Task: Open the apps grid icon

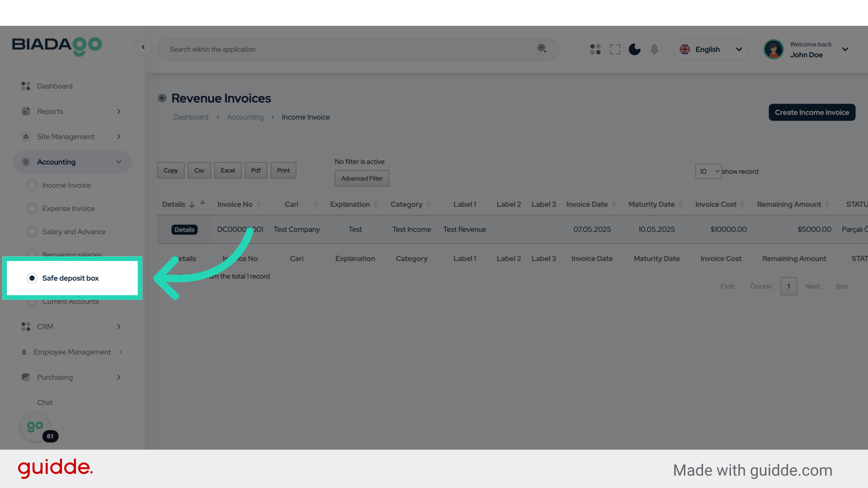Action: click(x=595, y=49)
